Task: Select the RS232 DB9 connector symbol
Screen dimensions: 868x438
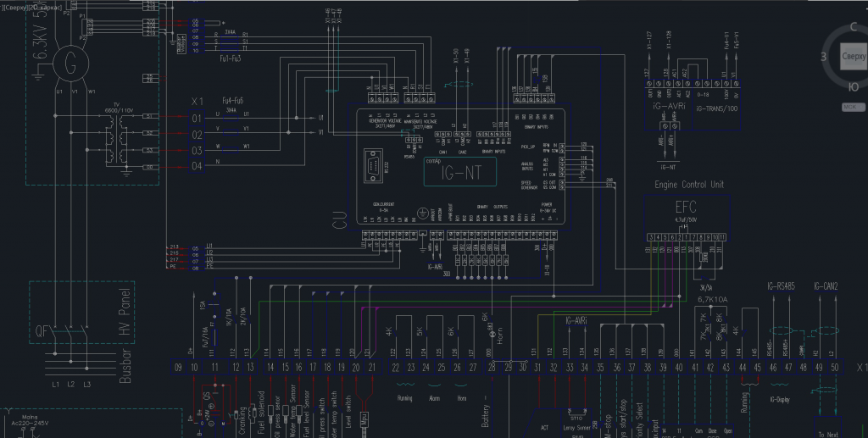Action: 373,166
